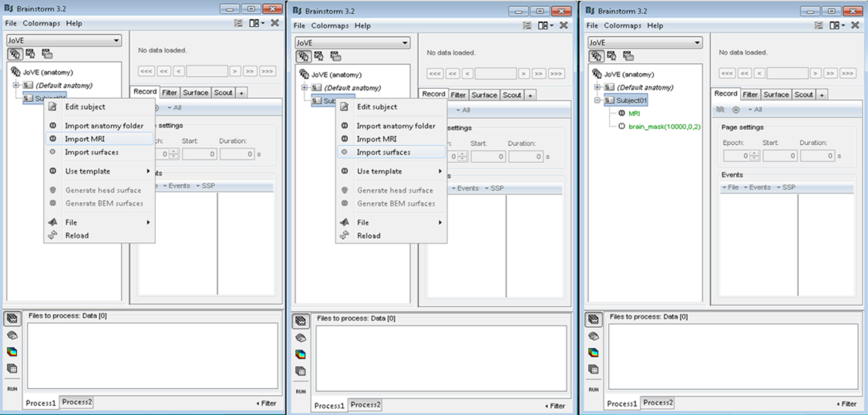The height and width of the screenshot is (415, 868).
Task: Collapse the Subject01 tree node in the right window
Action: pyautogui.click(x=597, y=100)
